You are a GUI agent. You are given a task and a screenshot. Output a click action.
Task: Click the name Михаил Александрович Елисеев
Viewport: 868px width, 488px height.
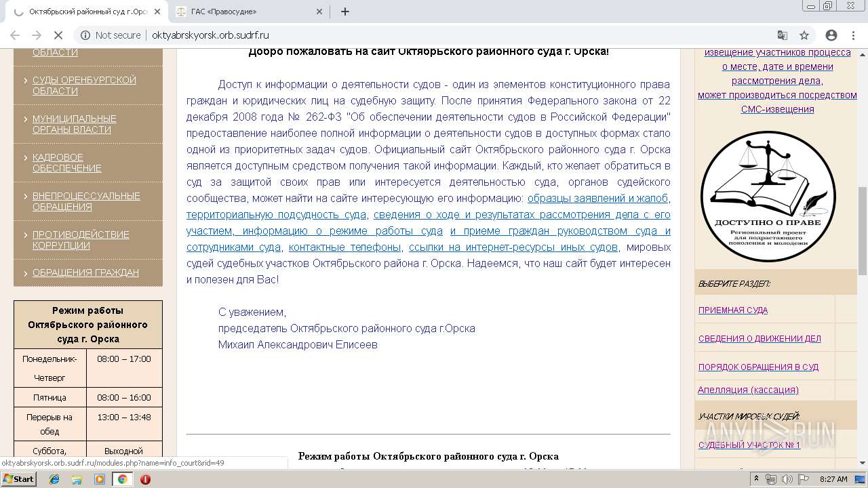[298, 344]
